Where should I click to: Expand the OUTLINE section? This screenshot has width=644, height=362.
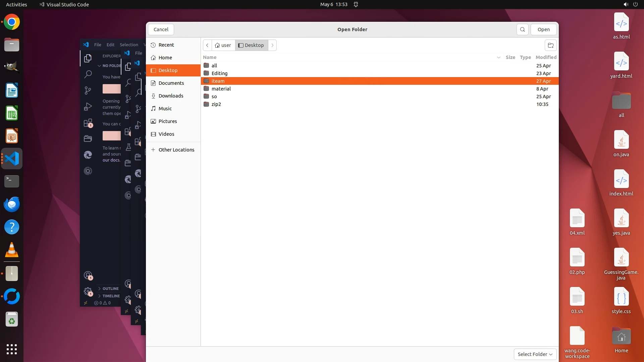click(110, 289)
